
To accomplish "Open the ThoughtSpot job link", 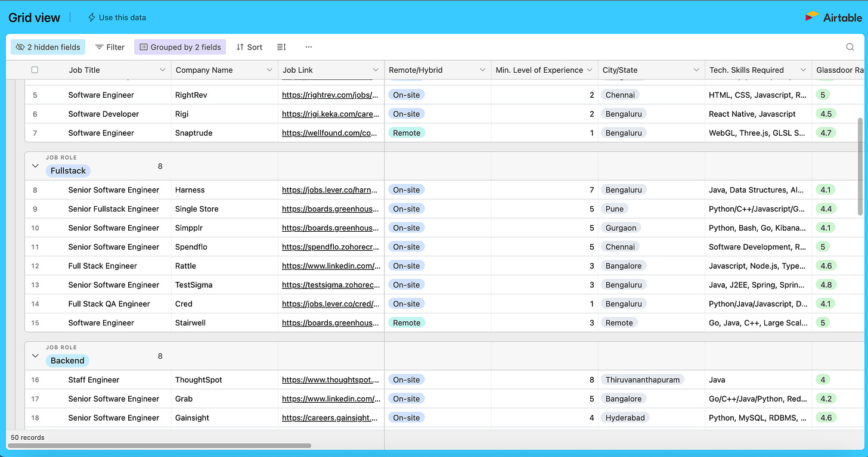I will click(330, 380).
